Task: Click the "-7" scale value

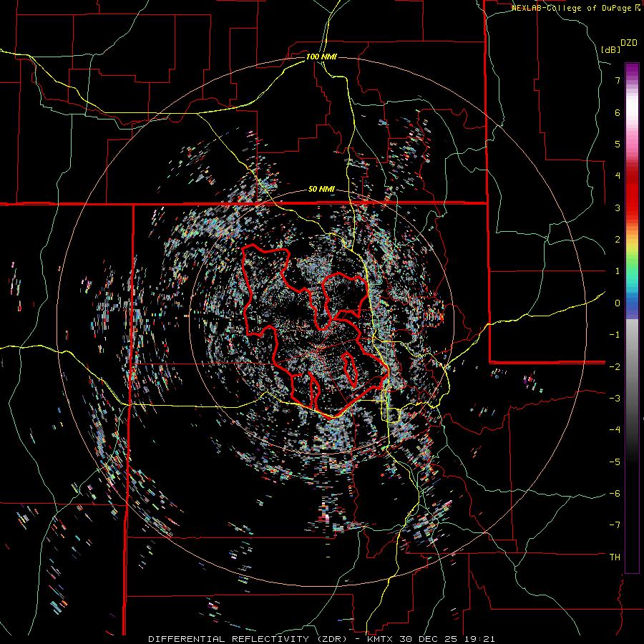Action: pos(615,525)
